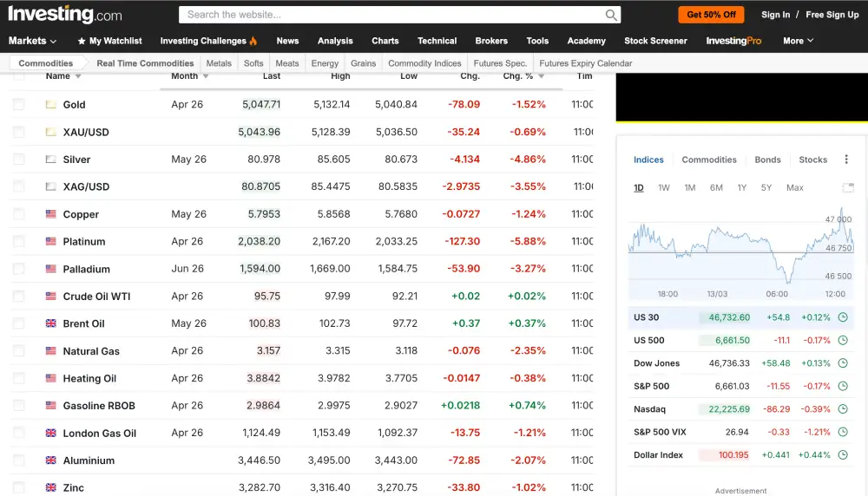This screenshot has height=496, width=868.
Task: Switch to the Commodities tab in sidebar
Action: pyautogui.click(x=708, y=160)
